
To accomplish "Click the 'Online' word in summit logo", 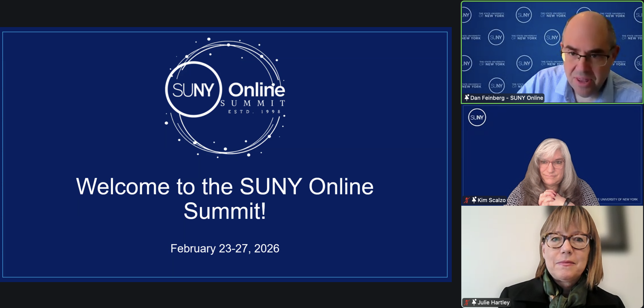I will coord(257,90).
